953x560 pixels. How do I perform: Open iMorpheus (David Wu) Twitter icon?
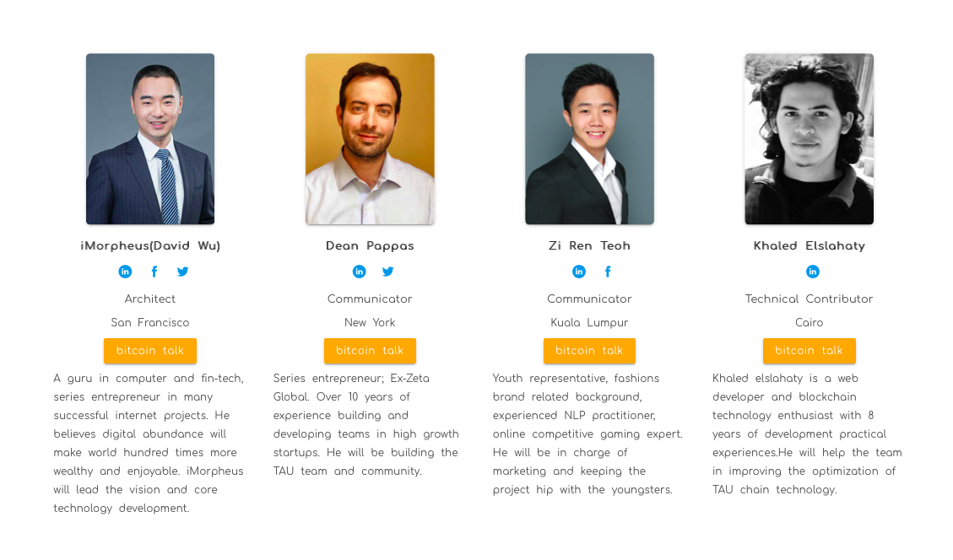(182, 272)
